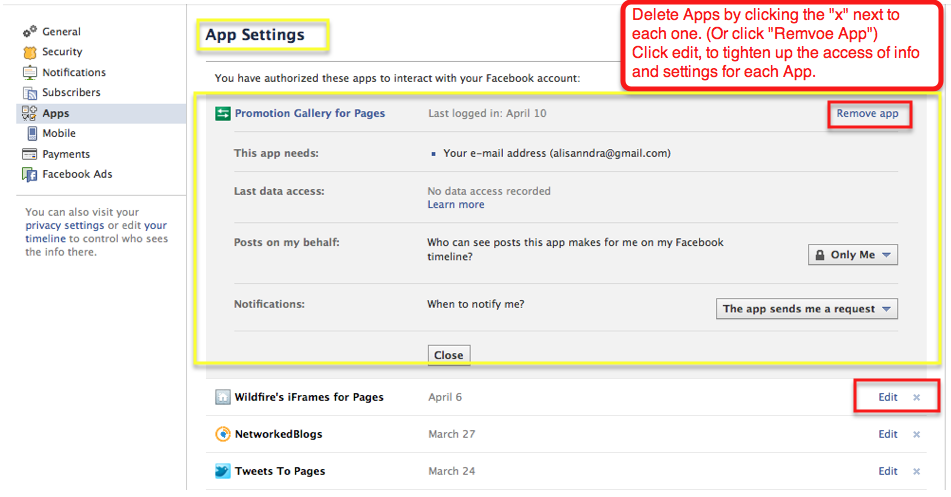
Task: Delete NetworkedBlogs using the x button
Action: (916, 435)
